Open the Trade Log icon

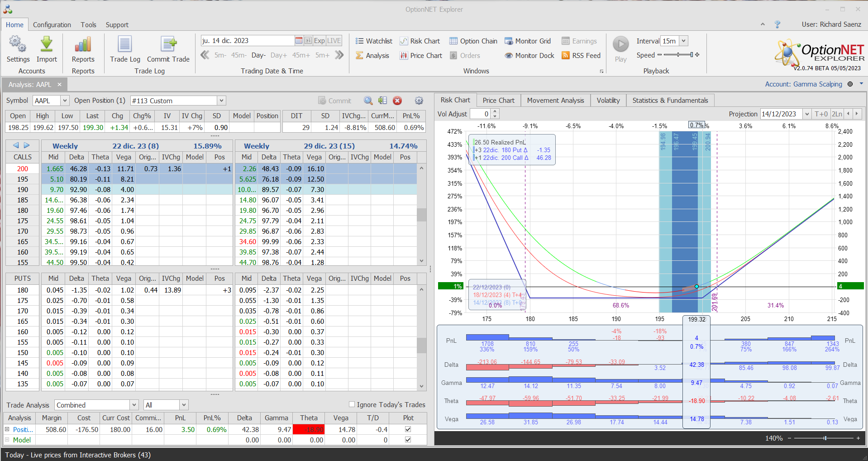pyautogui.click(x=125, y=44)
